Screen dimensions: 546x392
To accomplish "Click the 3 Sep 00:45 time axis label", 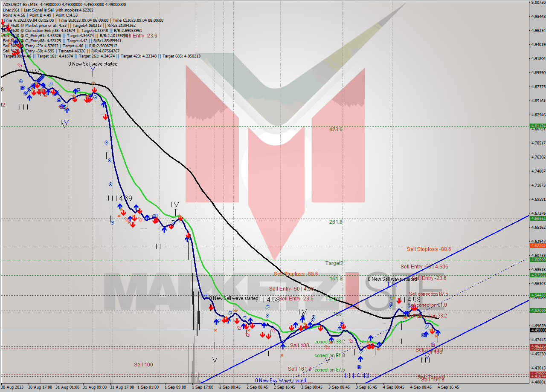I will point(312,388).
